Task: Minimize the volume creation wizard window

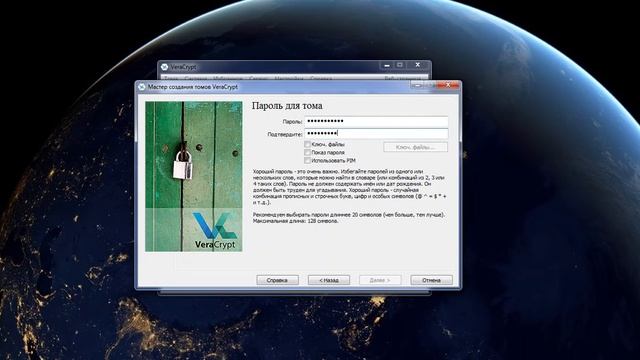Action: [417, 85]
